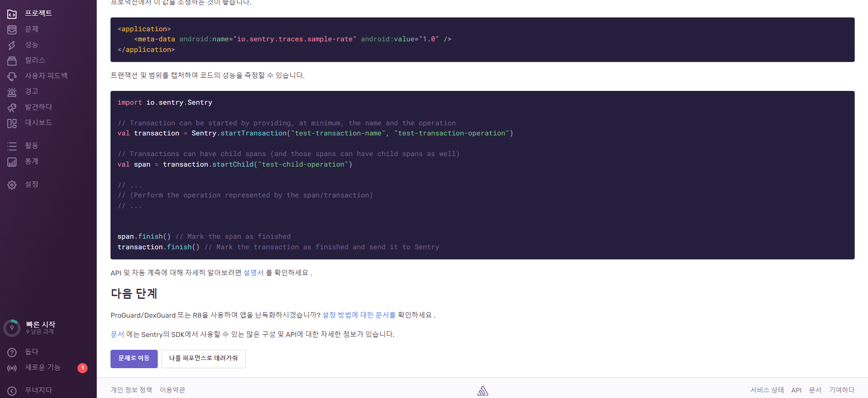This screenshot has height=398, width=868.
Task: Click the 설정 settings gear icon
Action: pyautogui.click(x=12, y=185)
